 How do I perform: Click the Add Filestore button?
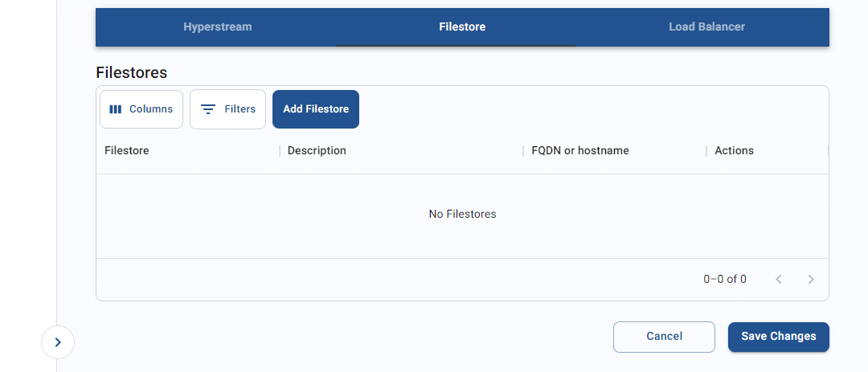tap(316, 109)
